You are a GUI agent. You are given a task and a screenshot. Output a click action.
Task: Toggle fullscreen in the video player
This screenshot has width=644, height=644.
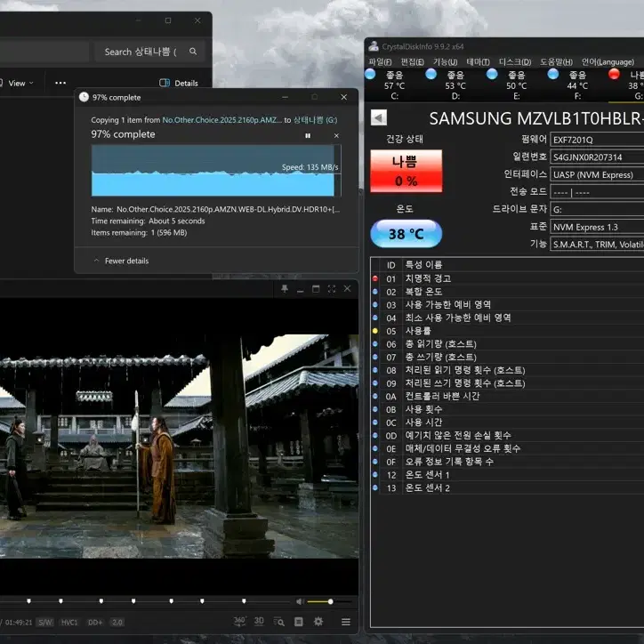[x=332, y=289]
